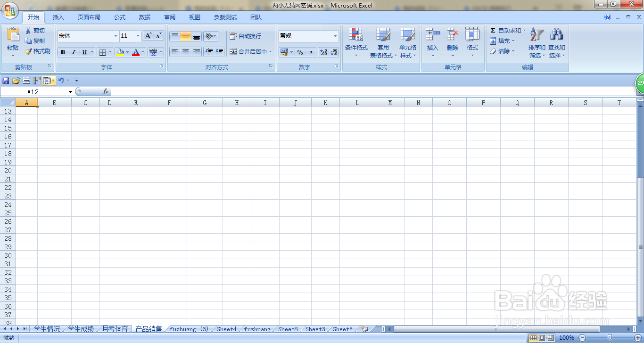Screen dimensions: 644x343
Task: Switch to the 数据 ribbon tab
Action: click(x=145, y=17)
